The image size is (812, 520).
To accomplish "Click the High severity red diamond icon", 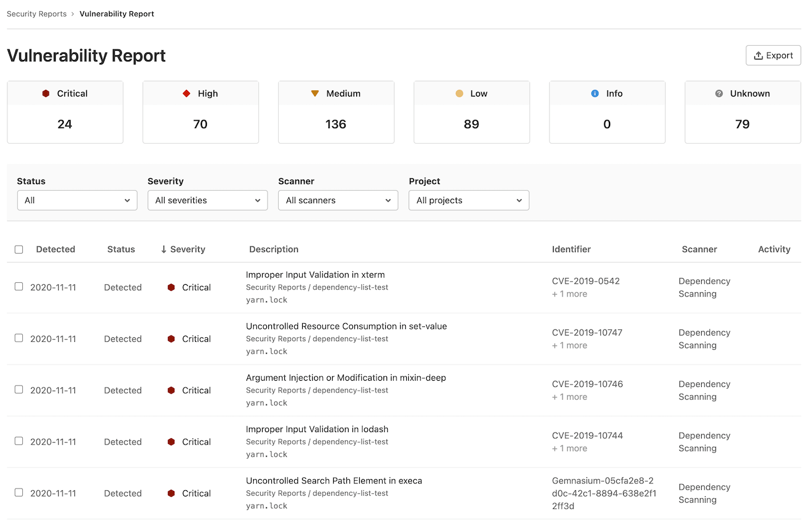I will 186,93.
